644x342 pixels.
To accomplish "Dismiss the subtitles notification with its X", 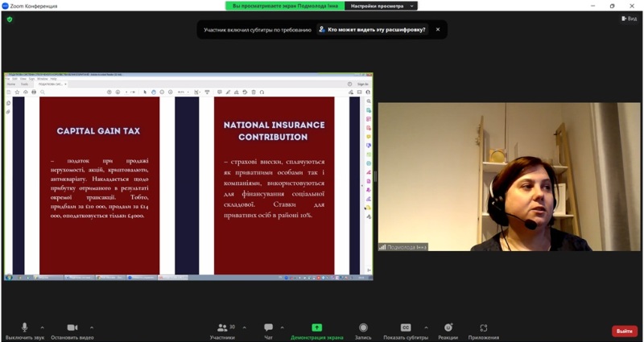I will [438, 30].
